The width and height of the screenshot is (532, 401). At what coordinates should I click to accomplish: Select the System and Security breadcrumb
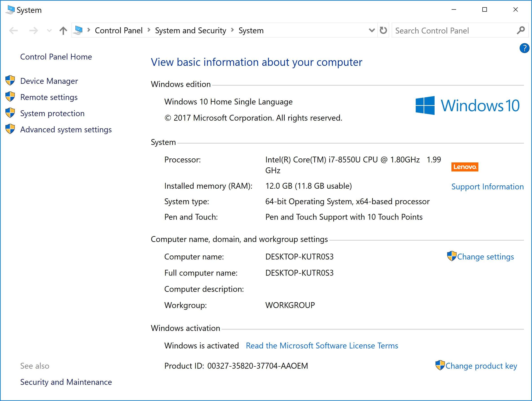(x=191, y=31)
